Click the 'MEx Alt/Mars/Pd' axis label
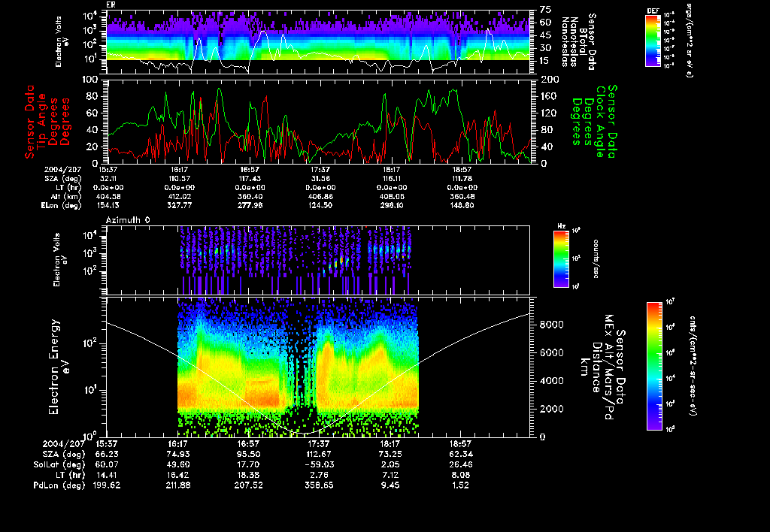Viewport: 770px width, 532px height. click(609, 367)
